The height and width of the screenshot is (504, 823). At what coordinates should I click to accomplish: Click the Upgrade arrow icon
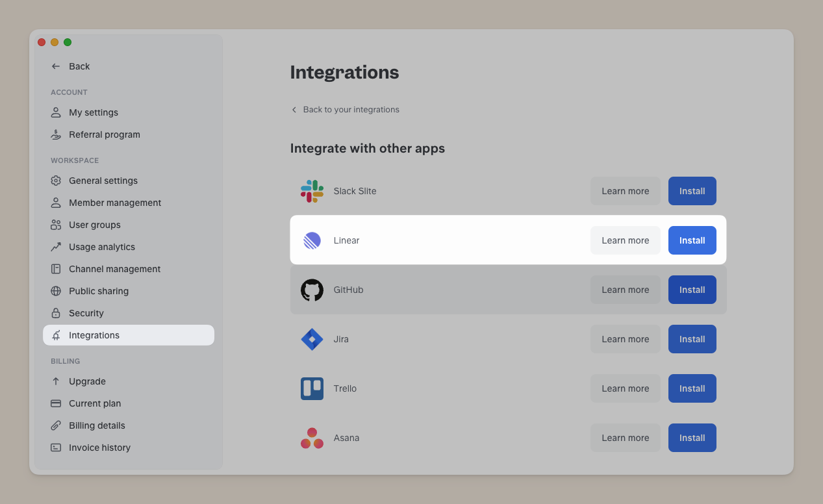pyautogui.click(x=56, y=381)
